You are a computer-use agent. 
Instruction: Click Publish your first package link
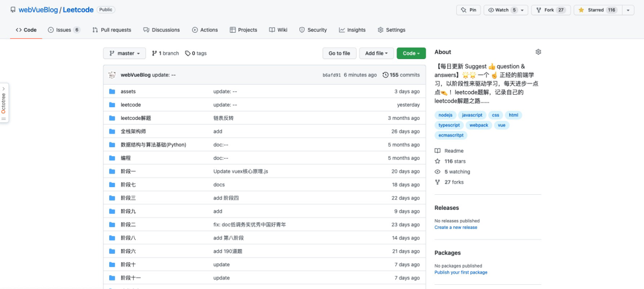(x=461, y=272)
